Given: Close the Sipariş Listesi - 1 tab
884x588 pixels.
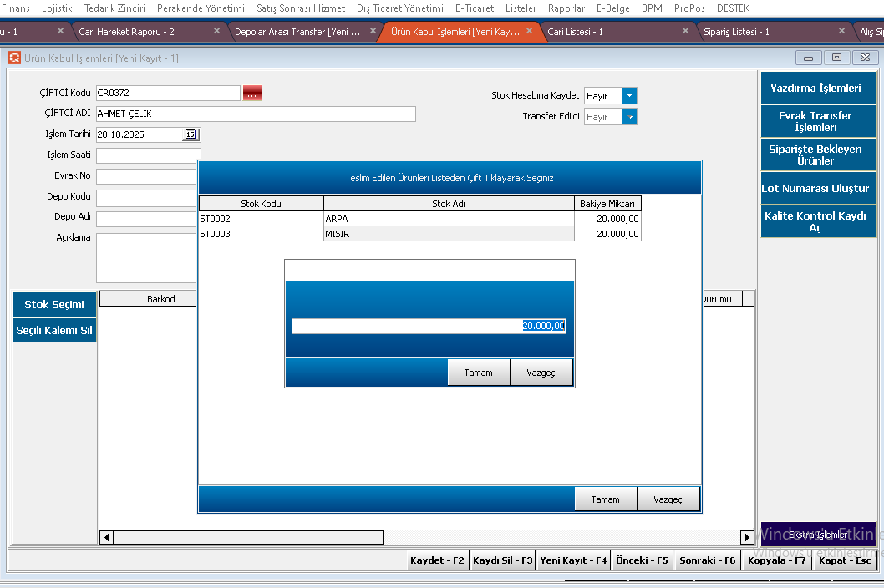Looking at the screenshot, I should tap(842, 31).
